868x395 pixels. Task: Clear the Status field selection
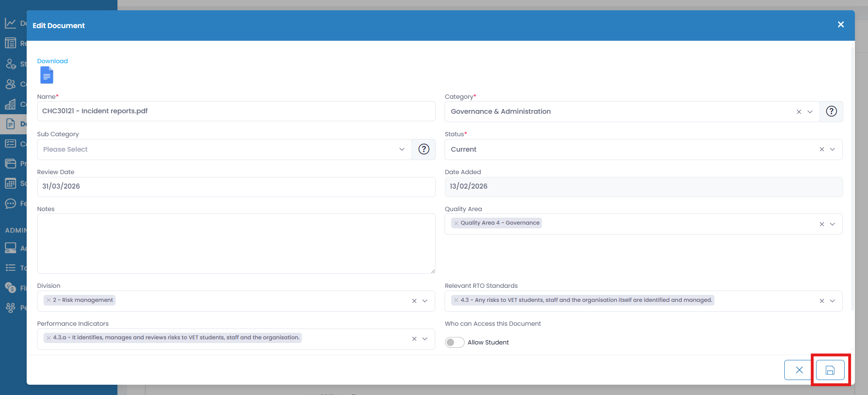822,149
